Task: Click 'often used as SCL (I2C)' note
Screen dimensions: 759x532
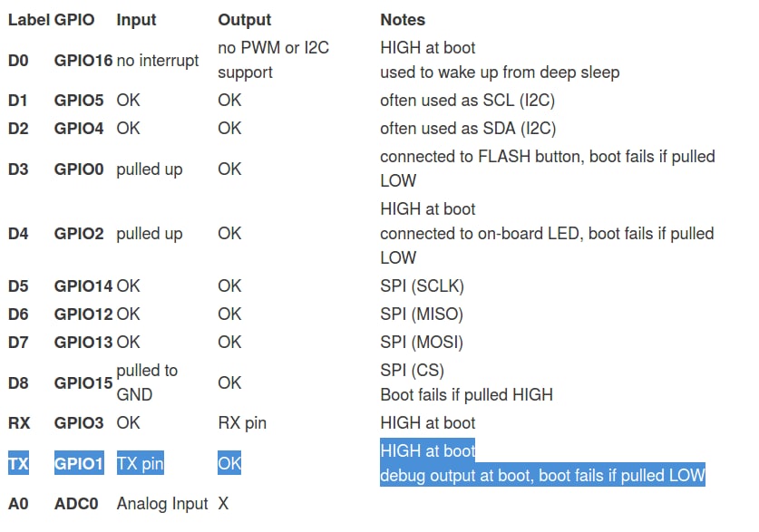Action: (x=467, y=100)
